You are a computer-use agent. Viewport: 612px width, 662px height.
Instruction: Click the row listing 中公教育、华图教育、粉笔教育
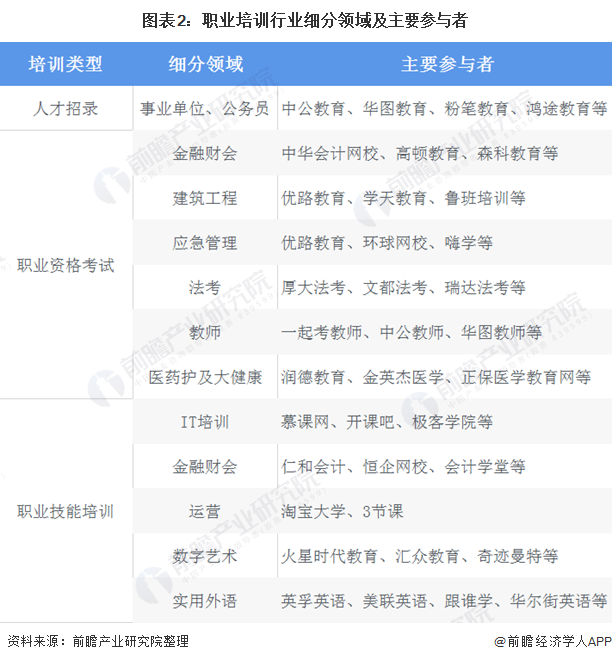(444, 109)
